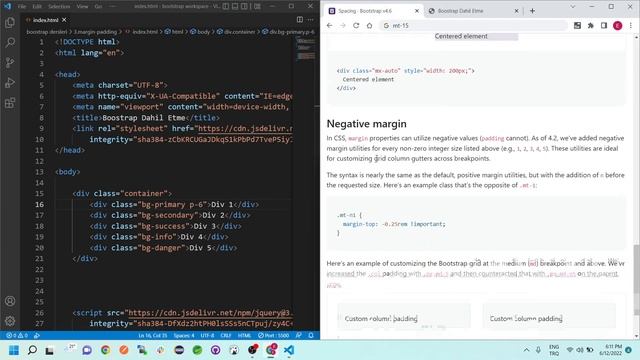Open errors and warnings in status bar

[17, 336]
